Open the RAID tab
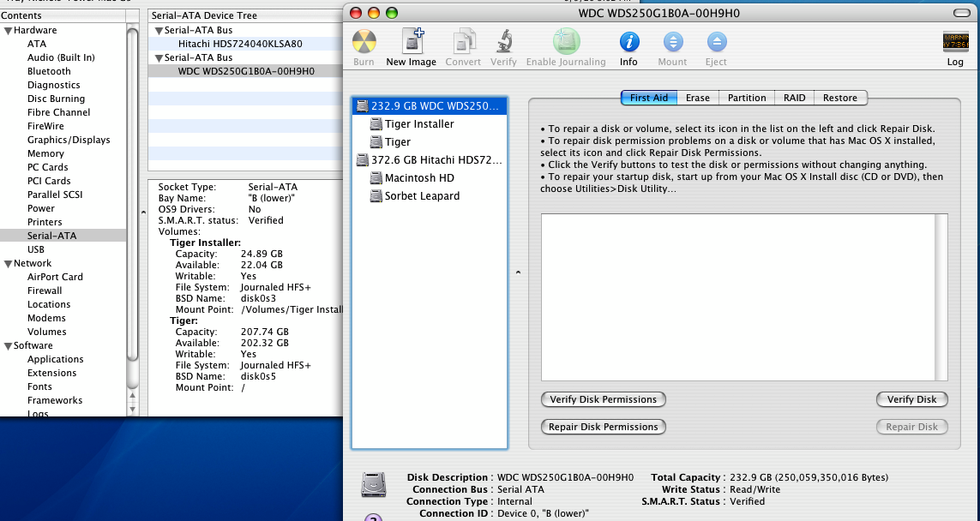Image resolution: width=980 pixels, height=521 pixels. point(795,98)
